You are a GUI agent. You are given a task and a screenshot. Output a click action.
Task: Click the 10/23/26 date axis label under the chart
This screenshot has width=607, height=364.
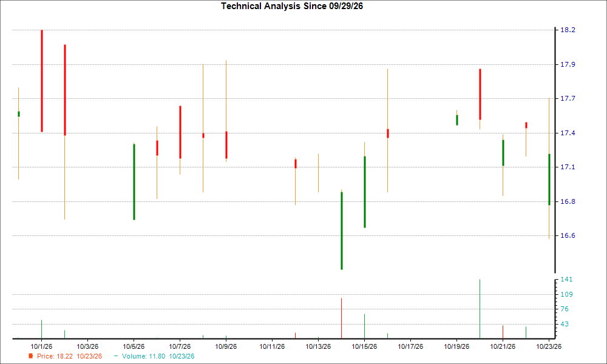coord(549,346)
